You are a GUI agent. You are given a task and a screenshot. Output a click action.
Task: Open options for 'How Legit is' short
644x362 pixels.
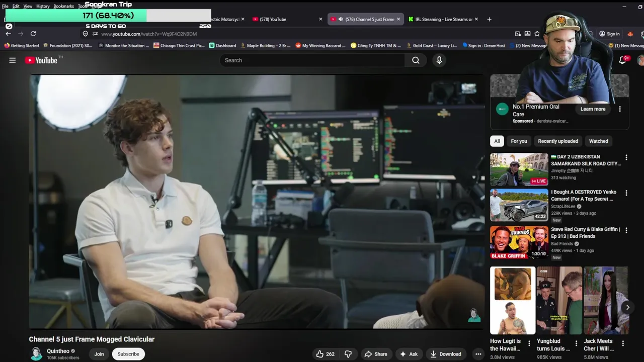[529, 343]
